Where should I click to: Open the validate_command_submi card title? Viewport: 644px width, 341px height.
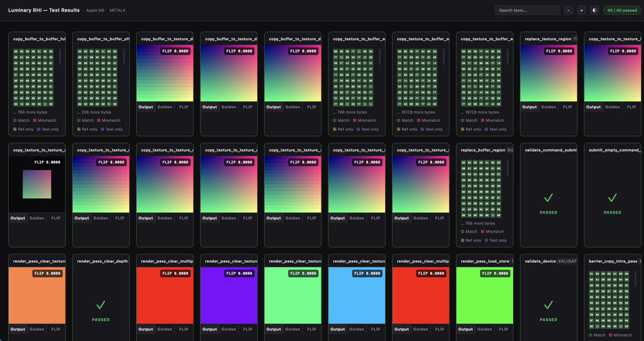[x=551, y=150]
